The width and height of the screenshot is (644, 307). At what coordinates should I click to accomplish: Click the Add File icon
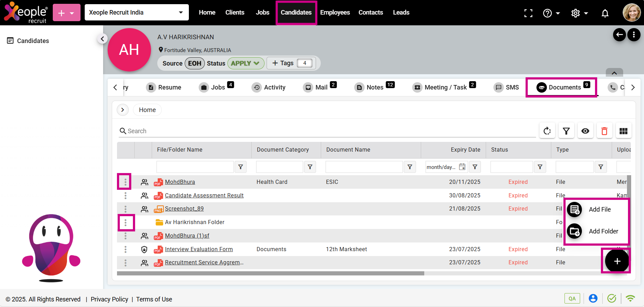(x=575, y=210)
